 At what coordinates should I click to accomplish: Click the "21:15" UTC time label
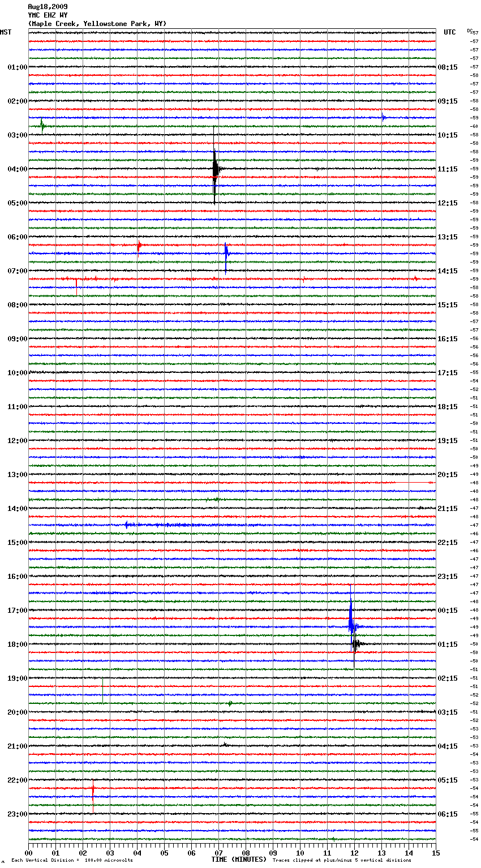tap(448, 509)
